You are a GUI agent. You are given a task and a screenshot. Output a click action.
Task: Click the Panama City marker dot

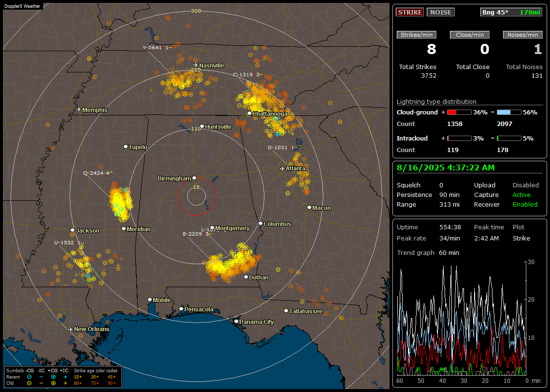tap(236, 321)
